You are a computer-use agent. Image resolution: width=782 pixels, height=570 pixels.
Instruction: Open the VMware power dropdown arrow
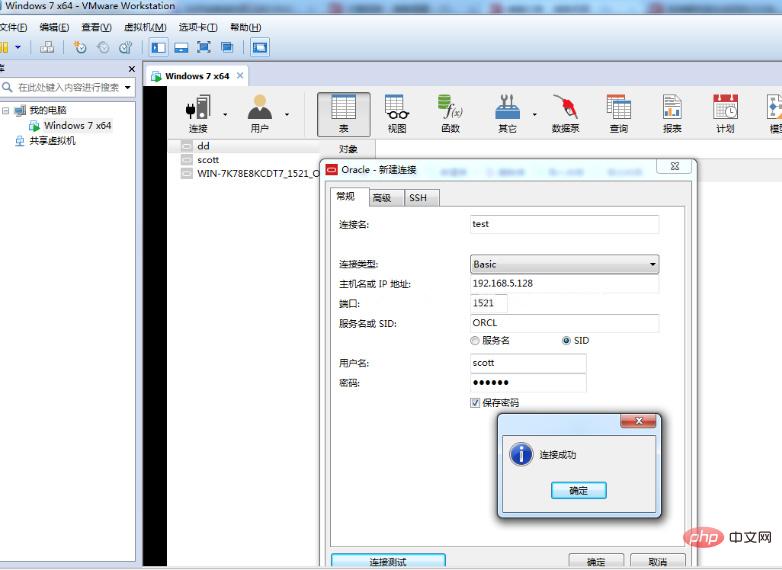coord(18,47)
